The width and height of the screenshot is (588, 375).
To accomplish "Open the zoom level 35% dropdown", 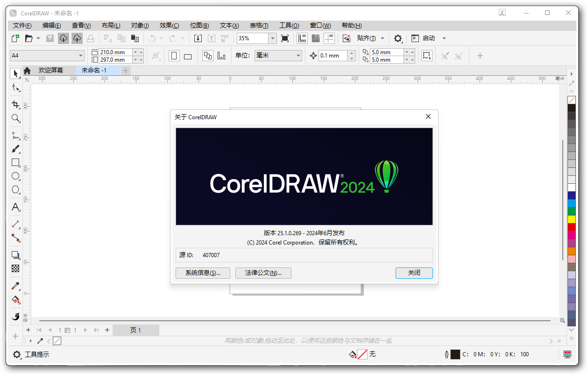I will pos(272,38).
